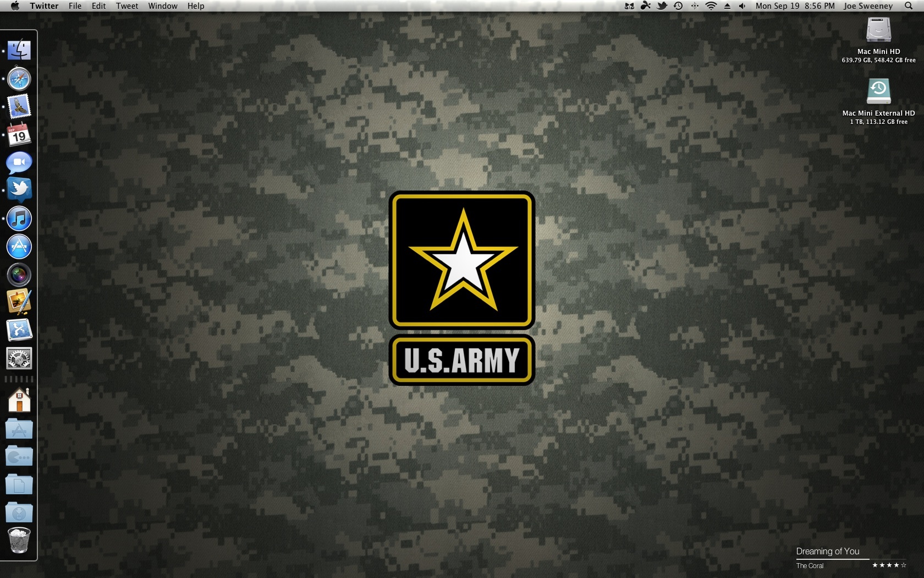Click the Mac Mini HD label text
This screenshot has width=924, height=578.
tap(878, 51)
